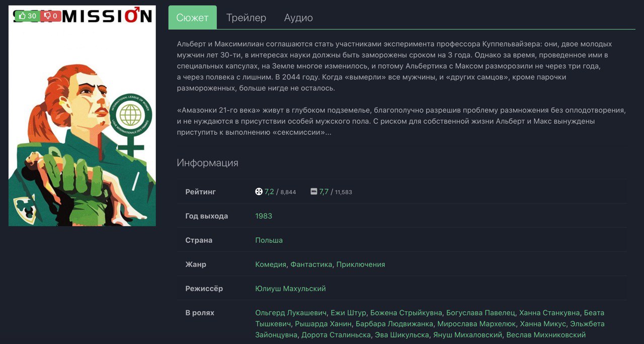This screenshot has height=344, width=644.
Task: Open the Сюжет tab
Action: (x=192, y=18)
